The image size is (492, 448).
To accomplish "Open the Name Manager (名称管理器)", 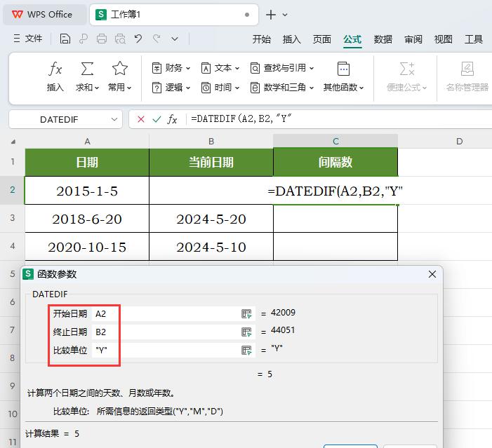I will point(467,77).
